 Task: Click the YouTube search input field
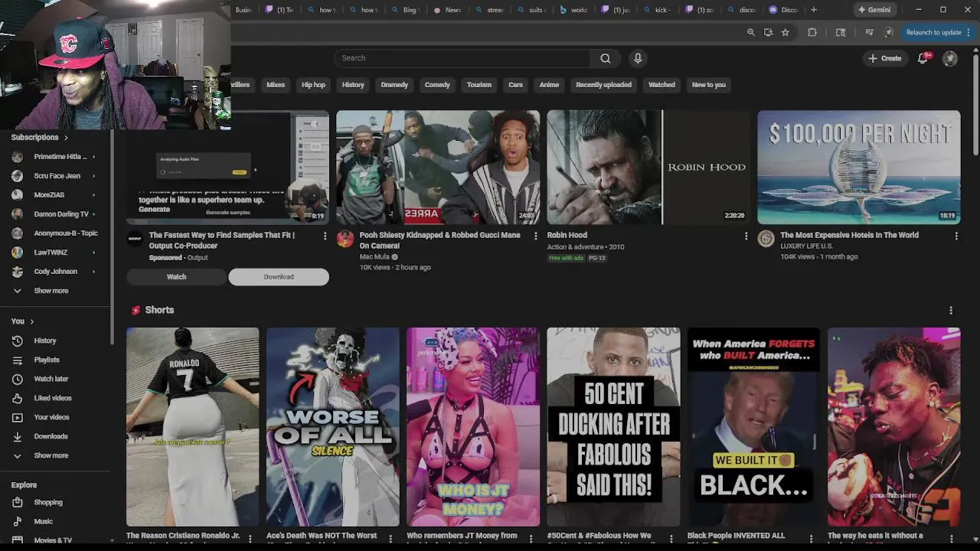(462, 58)
